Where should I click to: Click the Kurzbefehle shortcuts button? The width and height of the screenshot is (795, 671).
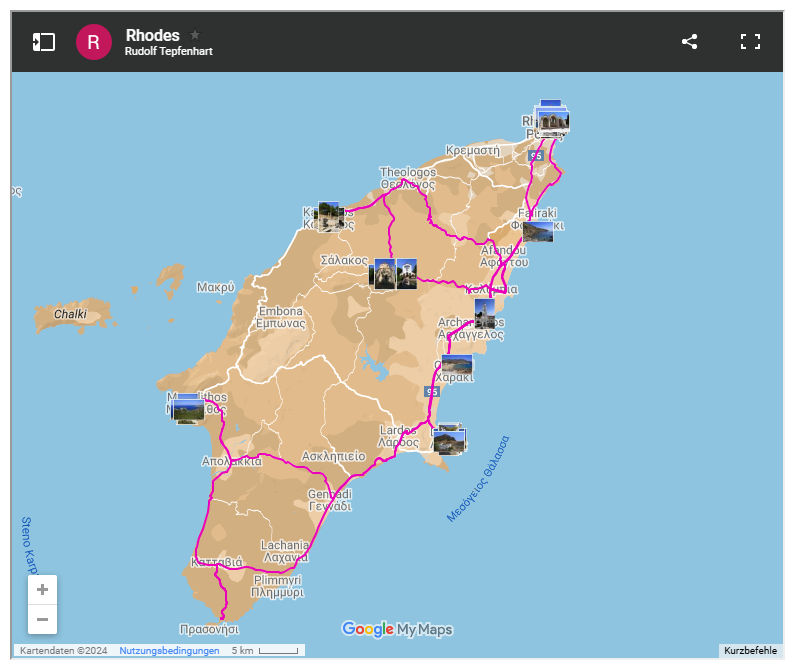[x=749, y=651]
